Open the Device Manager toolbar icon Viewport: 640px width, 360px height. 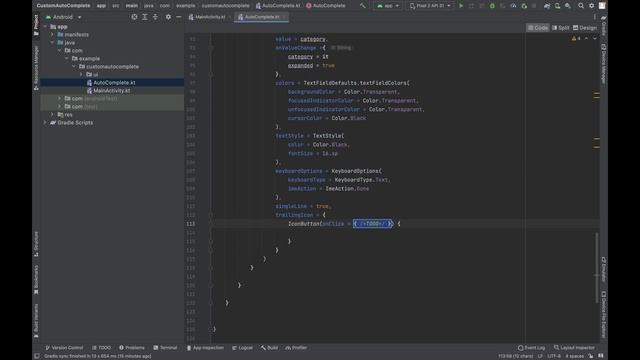pyautogui.click(x=558, y=6)
